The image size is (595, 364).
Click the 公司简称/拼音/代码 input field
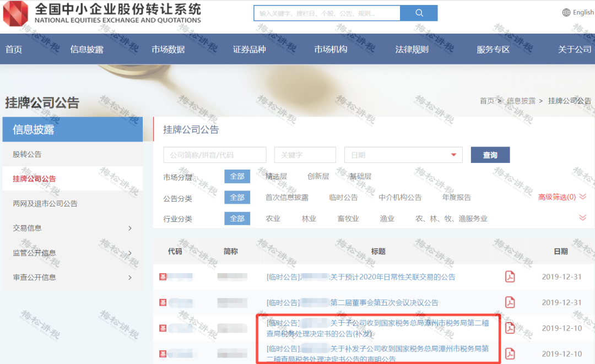click(x=214, y=155)
